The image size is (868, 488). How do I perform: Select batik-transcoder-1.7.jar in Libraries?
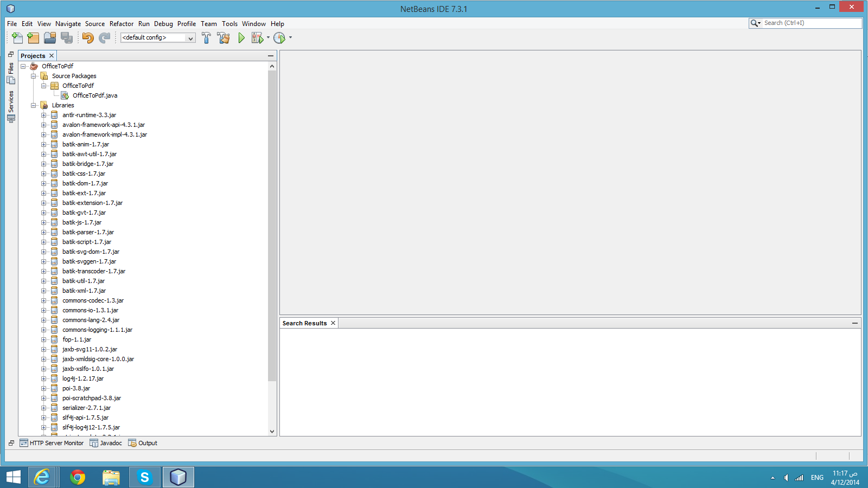coord(94,271)
